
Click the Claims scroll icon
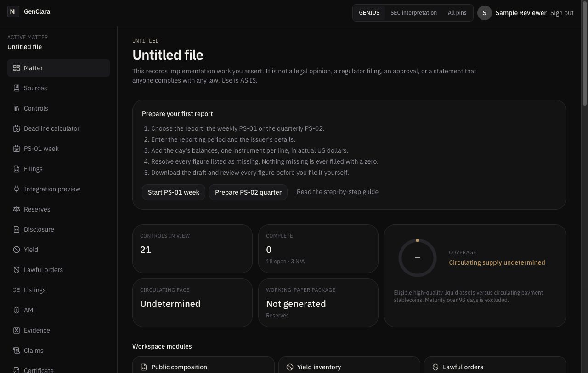click(17, 351)
